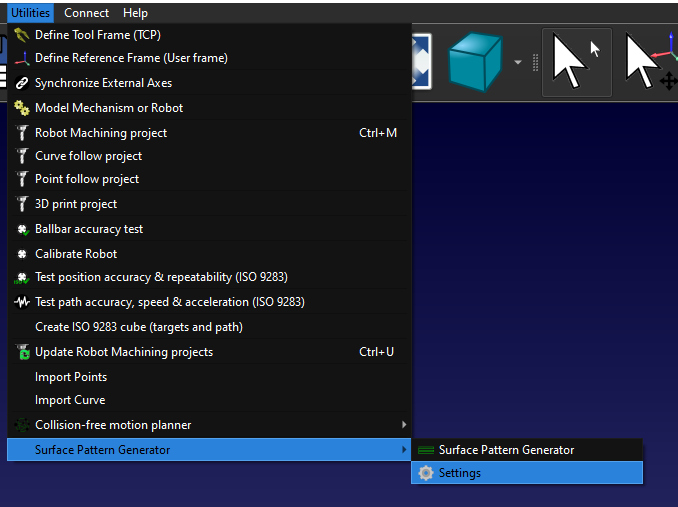This screenshot has width=678, height=507.
Task: Click the Test position accuracy ISO icon
Action: [x=22, y=277]
